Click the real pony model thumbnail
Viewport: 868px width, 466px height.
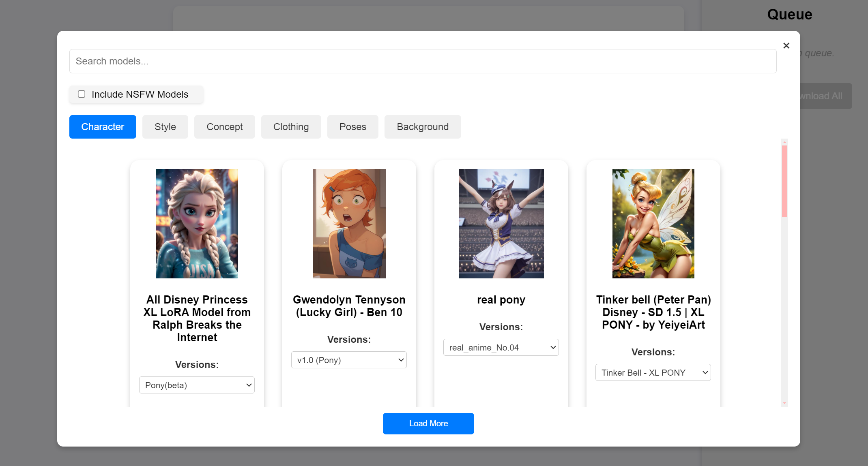point(501,223)
